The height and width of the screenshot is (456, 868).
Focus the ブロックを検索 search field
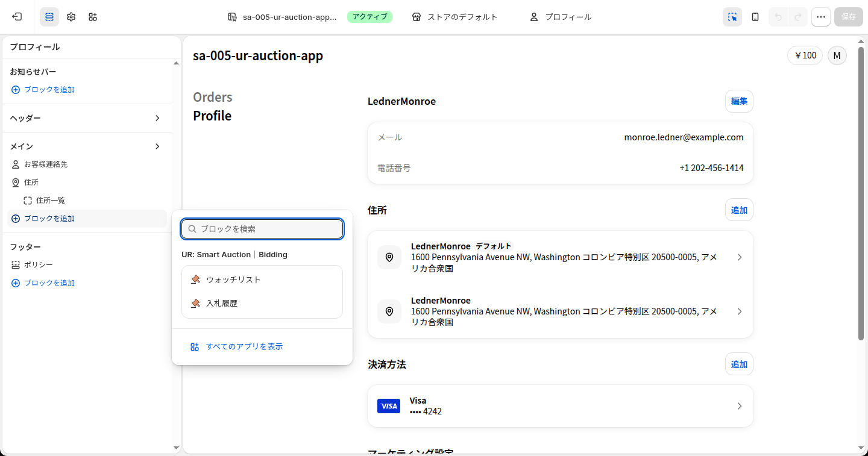tap(262, 229)
